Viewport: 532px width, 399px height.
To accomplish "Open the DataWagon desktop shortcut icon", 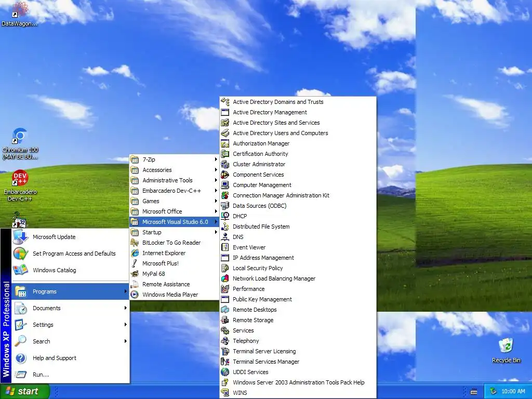I will (19, 10).
